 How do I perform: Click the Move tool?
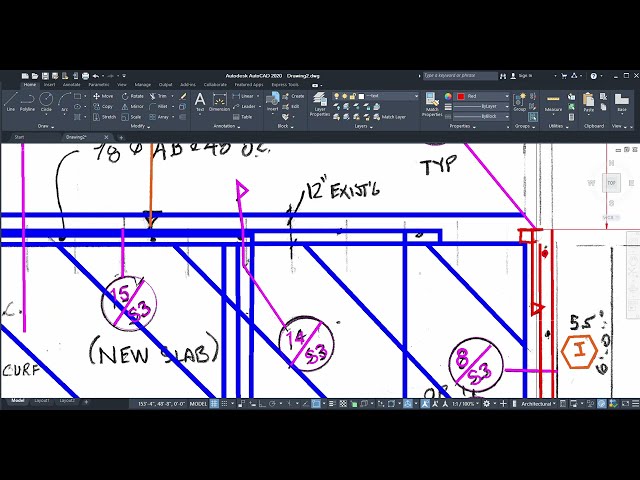point(103,96)
